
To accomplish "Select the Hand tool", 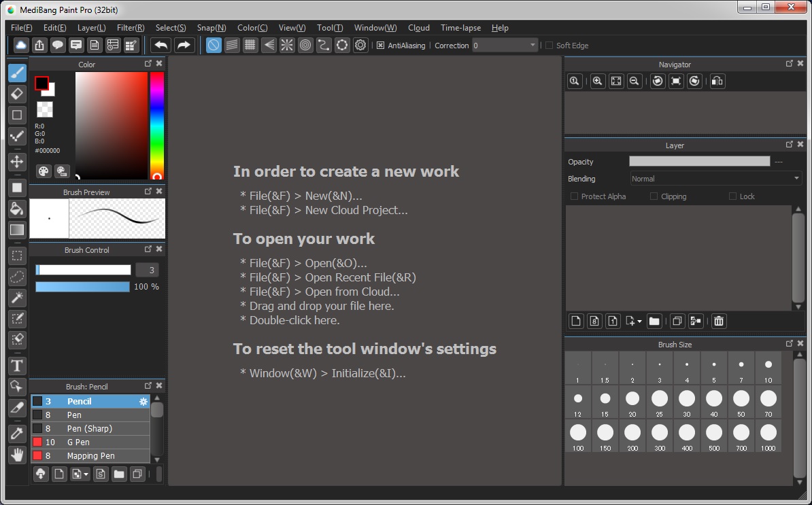I will pyautogui.click(x=16, y=455).
